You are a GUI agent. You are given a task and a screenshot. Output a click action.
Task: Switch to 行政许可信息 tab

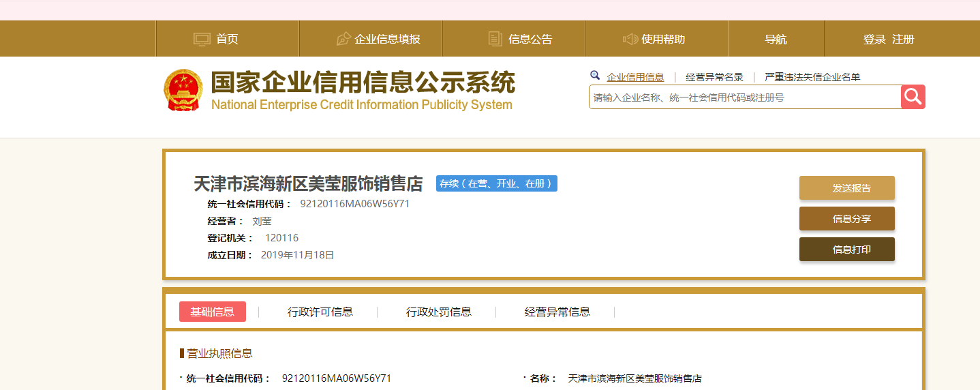320,312
